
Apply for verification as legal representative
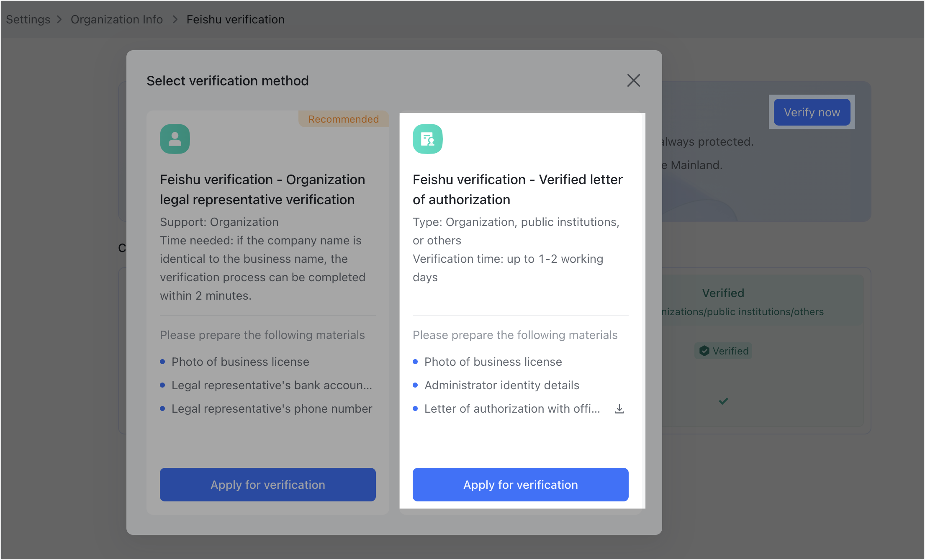click(268, 484)
